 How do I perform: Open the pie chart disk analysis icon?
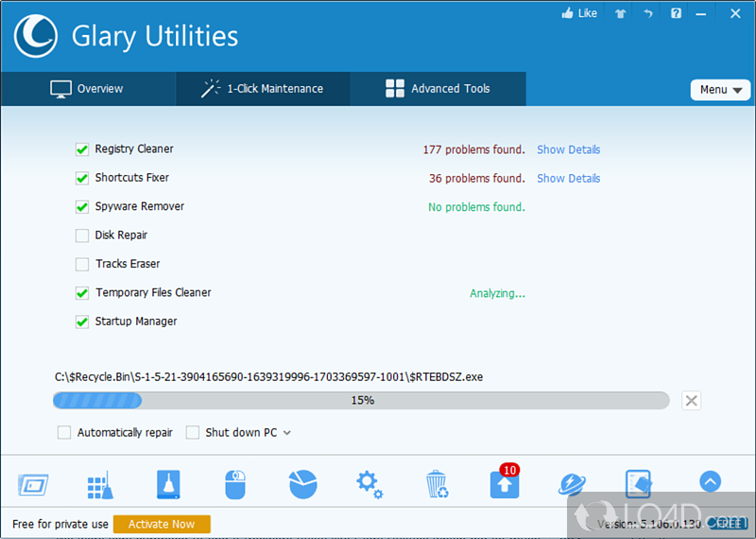click(302, 484)
